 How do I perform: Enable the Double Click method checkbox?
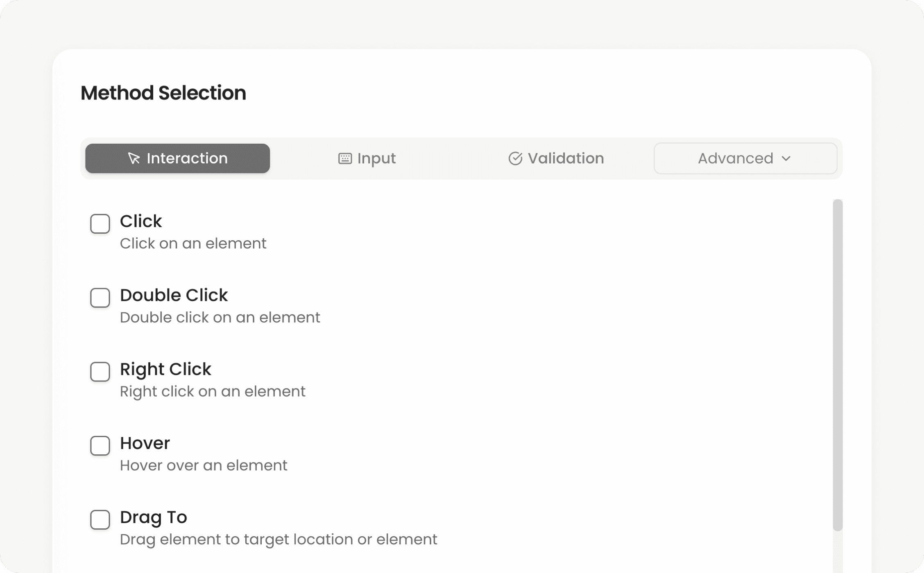click(x=100, y=298)
